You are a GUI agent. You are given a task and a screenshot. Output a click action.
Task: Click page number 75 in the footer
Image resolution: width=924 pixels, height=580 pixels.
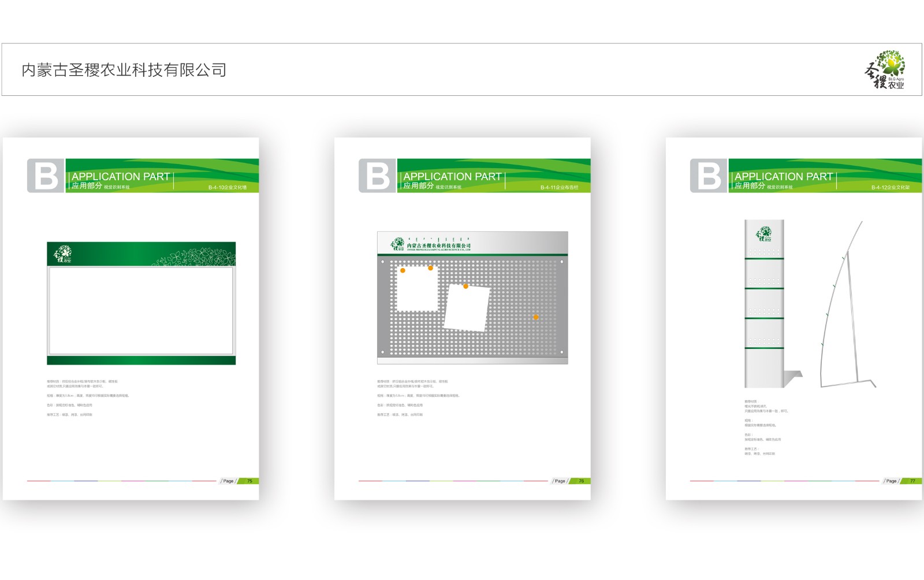pos(249,481)
